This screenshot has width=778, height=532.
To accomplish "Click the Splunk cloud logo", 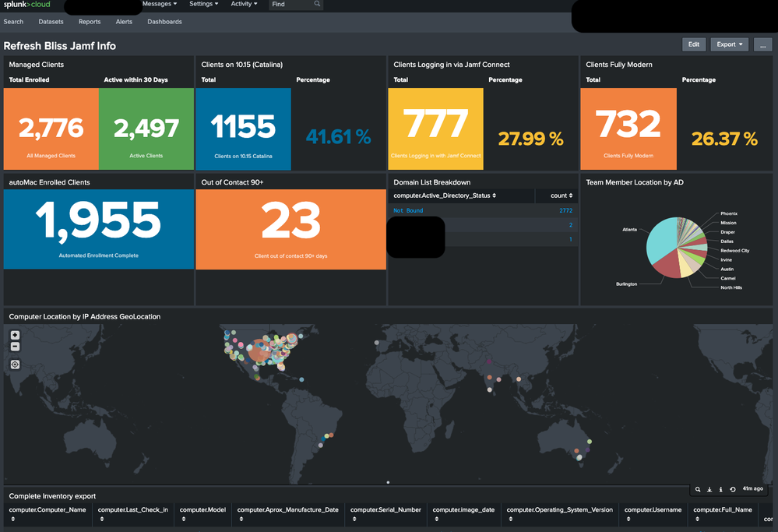I will tap(26, 5).
